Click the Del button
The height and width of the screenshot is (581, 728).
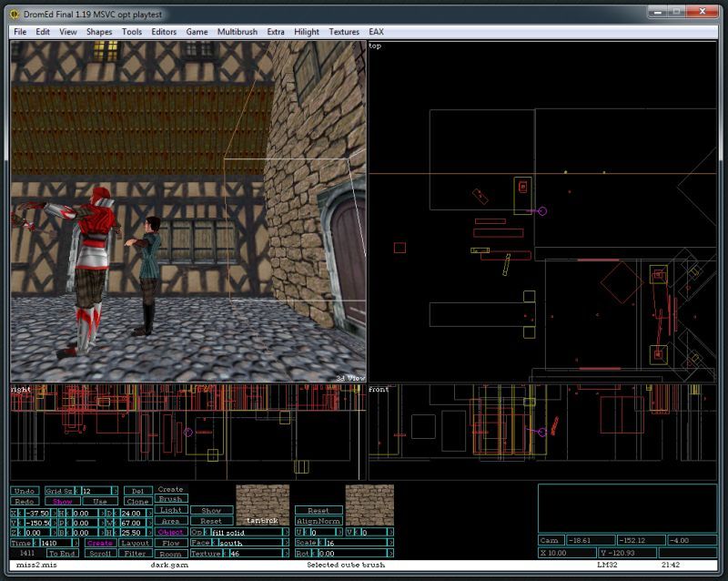[x=138, y=491]
